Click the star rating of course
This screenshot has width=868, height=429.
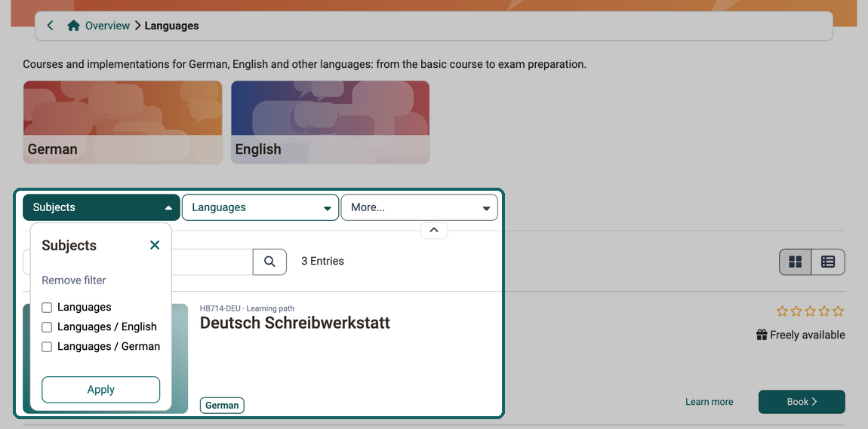[x=811, y=311]
